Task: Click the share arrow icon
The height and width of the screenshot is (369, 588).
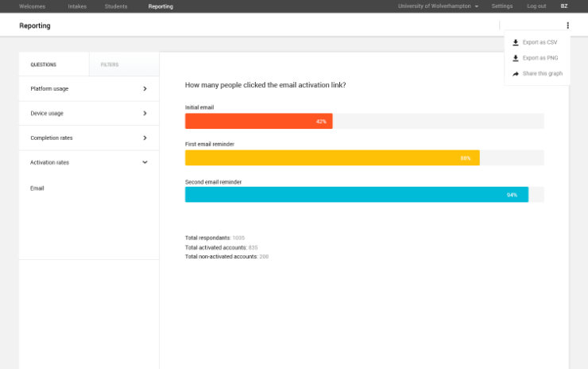Action: tap(516, 74)
